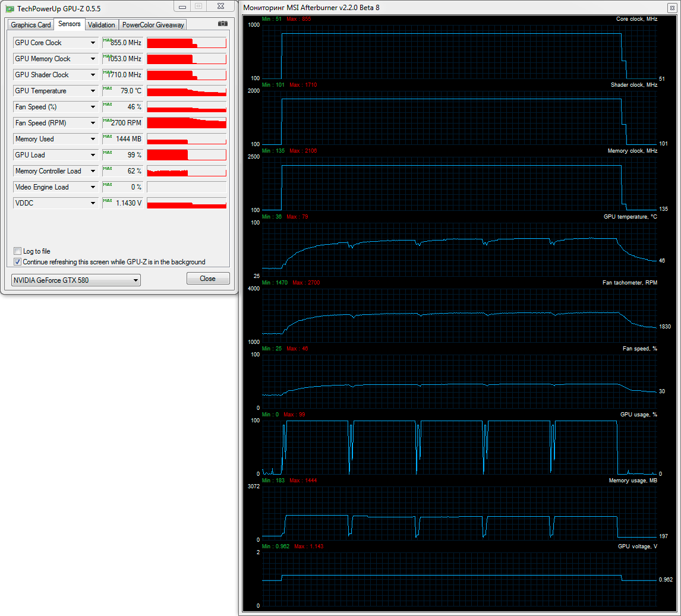Click the GPU usage, % graph in Afterburner
This screenshot has width=681, height=616.
point(459,447)
